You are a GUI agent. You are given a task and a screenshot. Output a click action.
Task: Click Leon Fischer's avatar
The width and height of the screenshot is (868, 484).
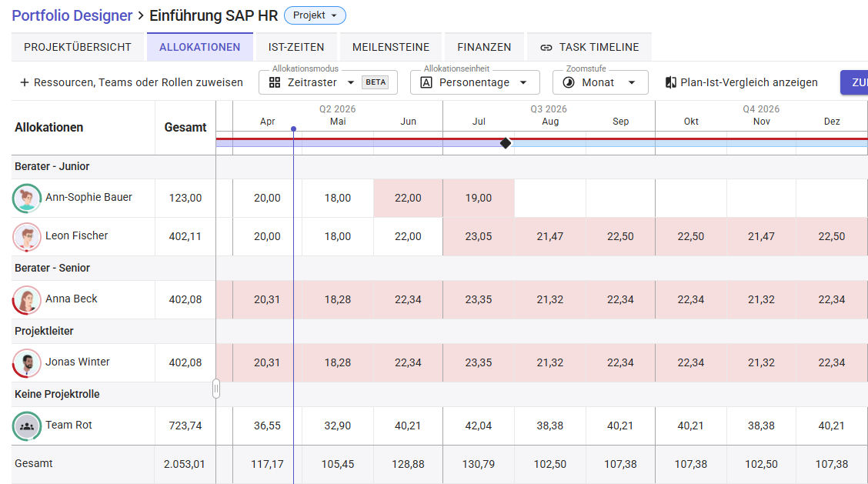[x=27, y=236]
